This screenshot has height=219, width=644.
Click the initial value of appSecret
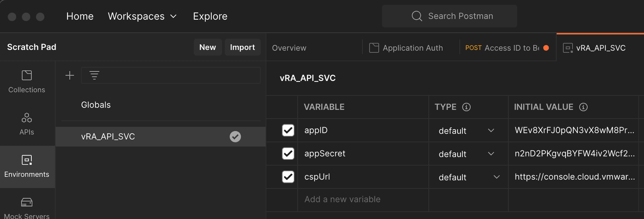coord(574,154)
